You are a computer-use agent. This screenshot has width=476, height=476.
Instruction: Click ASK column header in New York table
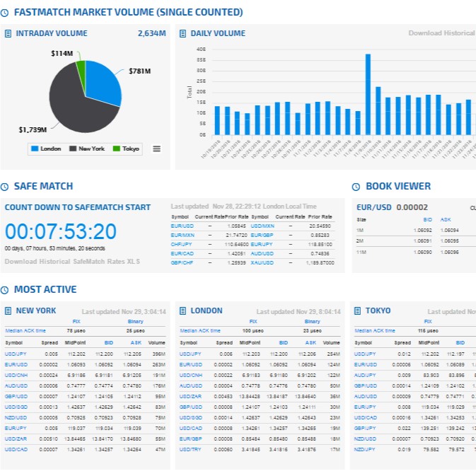pos(136,342)
